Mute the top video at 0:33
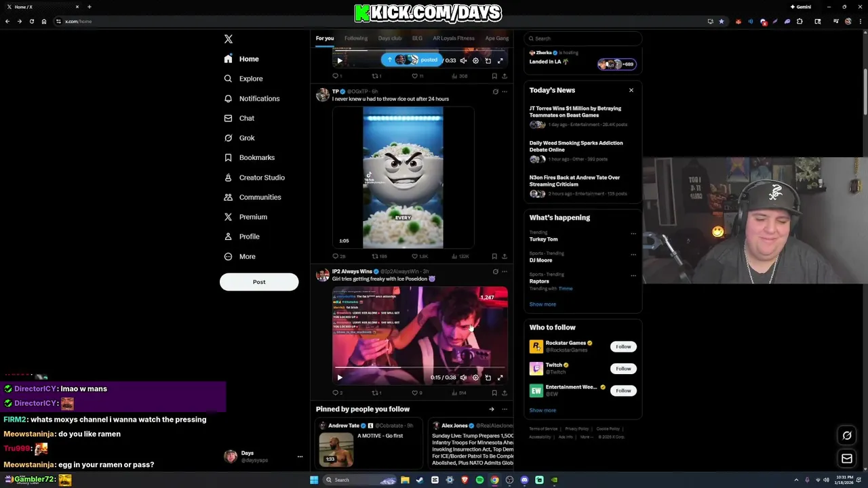Viewport: 868px width, 488px height. pyautogui.click(x=463, y=60)
